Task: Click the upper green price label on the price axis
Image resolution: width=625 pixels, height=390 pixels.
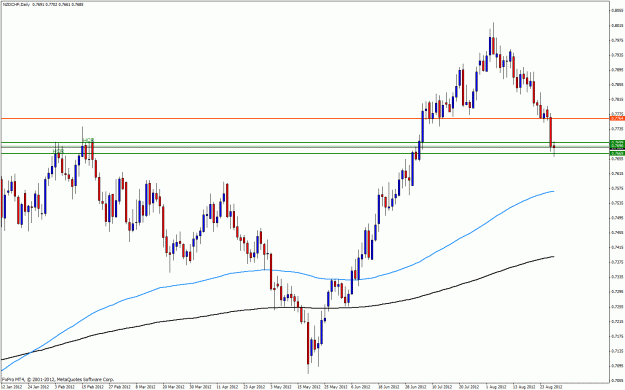Action: coord(617,142)
